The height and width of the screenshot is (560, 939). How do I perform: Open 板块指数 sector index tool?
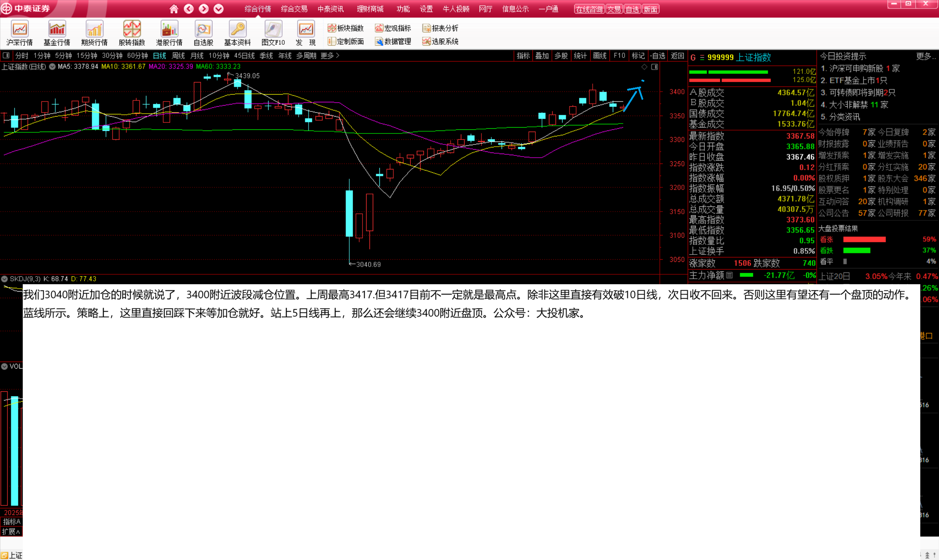point(345,28)
